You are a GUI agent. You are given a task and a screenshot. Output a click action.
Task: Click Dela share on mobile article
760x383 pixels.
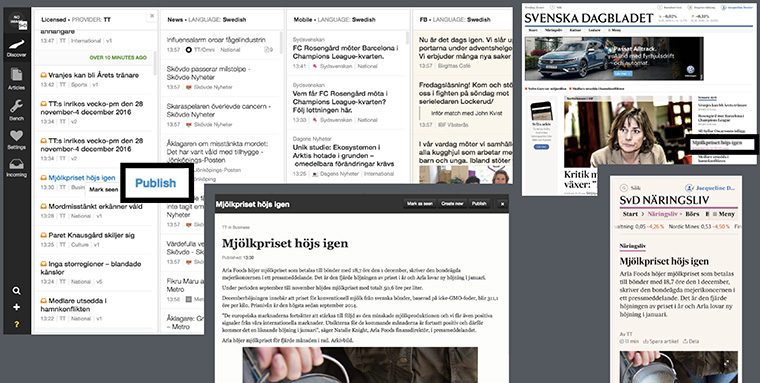pos(690,341)
